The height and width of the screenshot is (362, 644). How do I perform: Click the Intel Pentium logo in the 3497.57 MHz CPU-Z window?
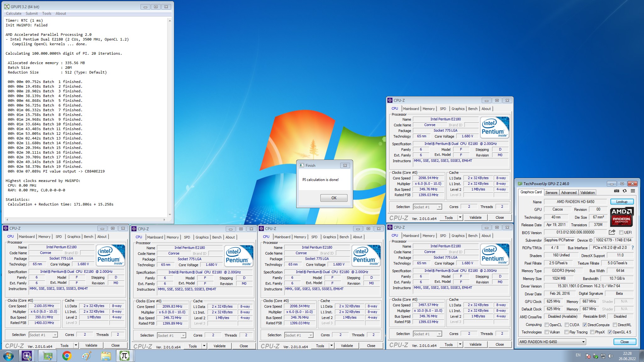click(x=495, y=254)
